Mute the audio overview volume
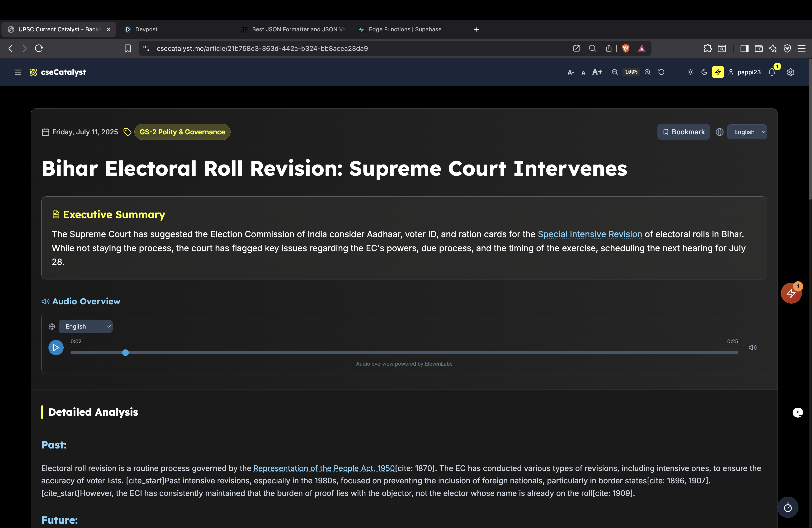 [753, 348]
